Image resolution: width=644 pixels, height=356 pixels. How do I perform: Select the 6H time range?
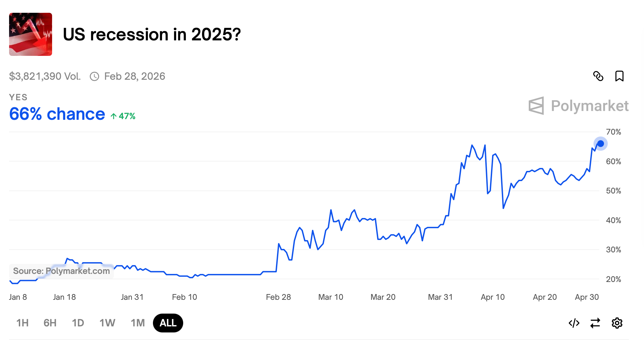[x=50, y=323]
